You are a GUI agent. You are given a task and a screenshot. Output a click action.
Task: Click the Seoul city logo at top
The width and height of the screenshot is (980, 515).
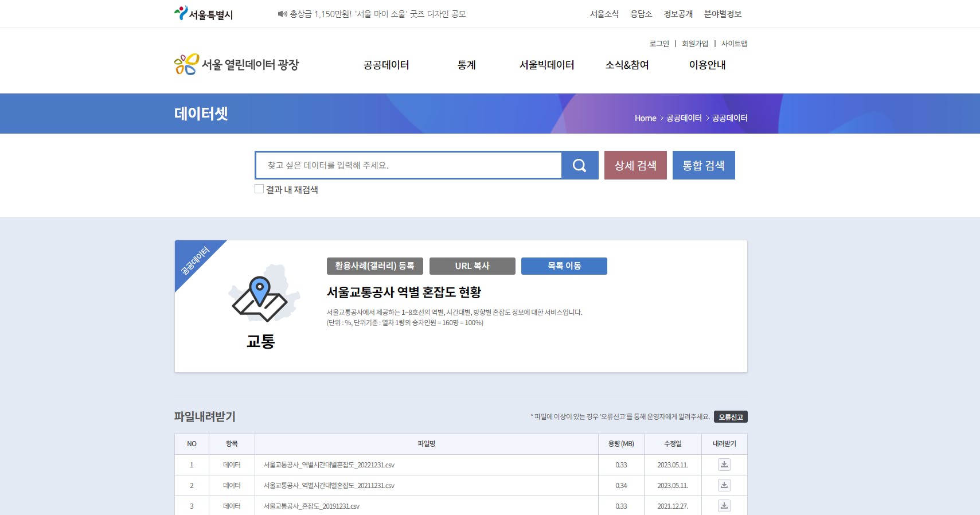click(x=204, y=14)
